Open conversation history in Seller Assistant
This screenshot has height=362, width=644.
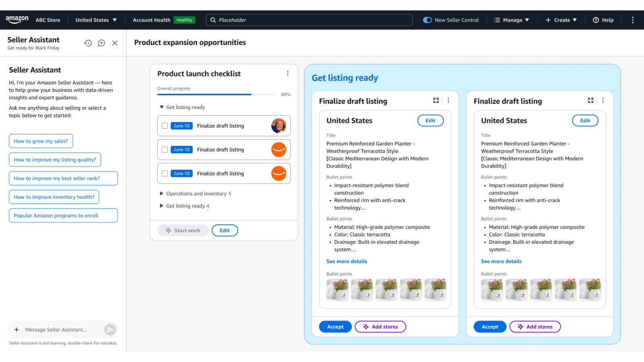click(88, 43)
